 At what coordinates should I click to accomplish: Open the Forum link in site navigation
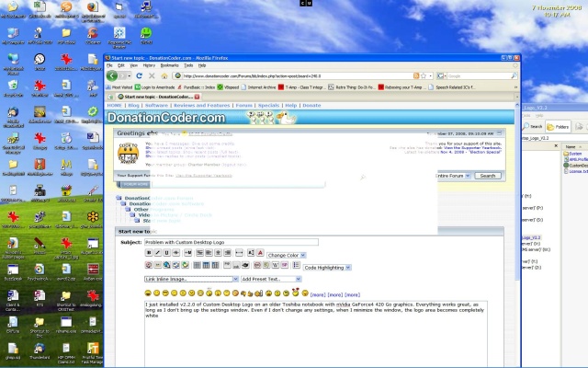point(244,106)
